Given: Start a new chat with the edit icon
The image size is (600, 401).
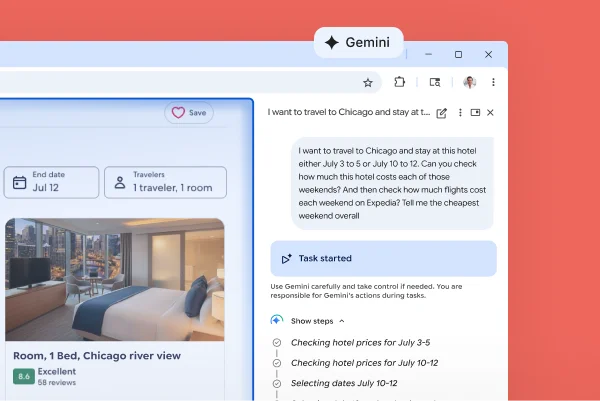Looking at the screenshot, I should [441, 113].
